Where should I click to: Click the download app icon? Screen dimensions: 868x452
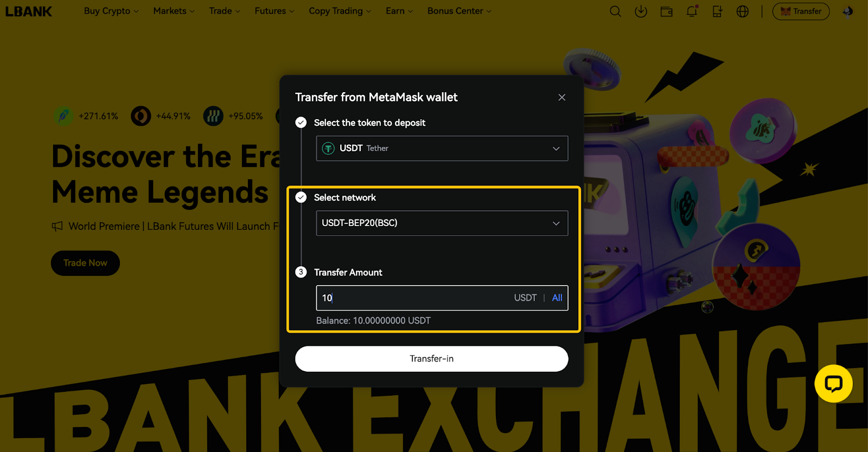pyautogui.click(x=641, y=11)
